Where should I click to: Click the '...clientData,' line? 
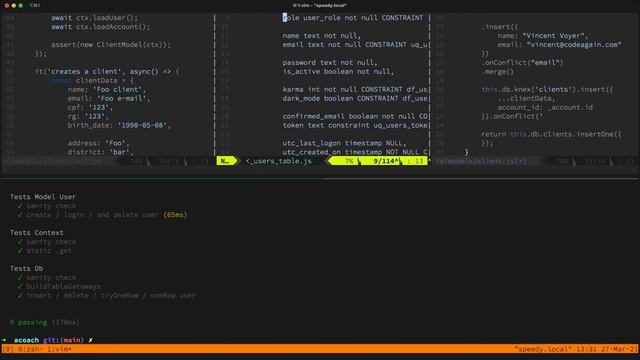click(527, 98)
